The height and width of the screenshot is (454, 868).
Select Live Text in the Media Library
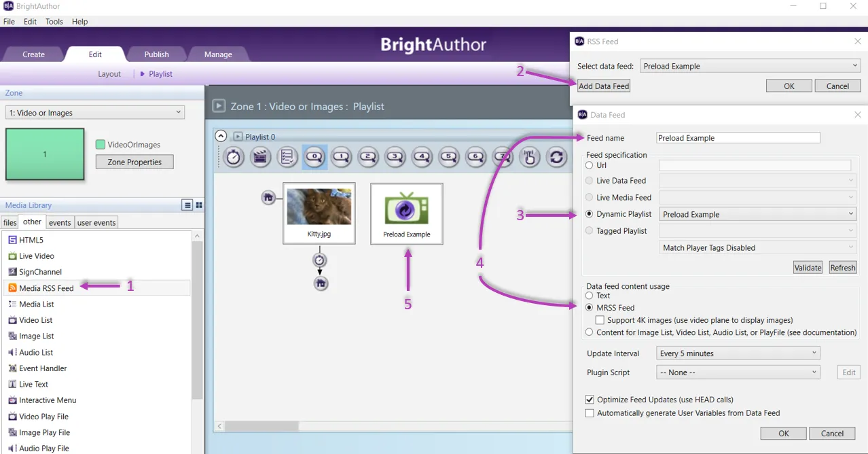coord(28,385)
